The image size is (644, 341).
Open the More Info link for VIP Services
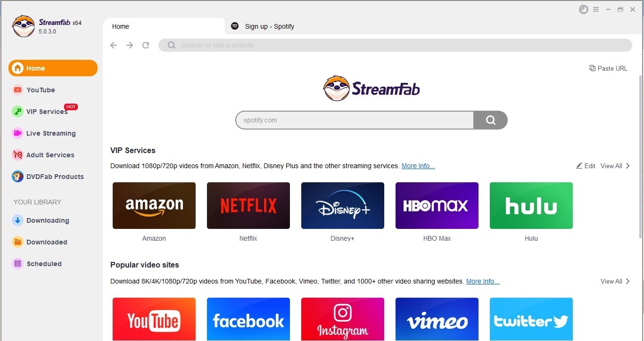pos(418,165)
